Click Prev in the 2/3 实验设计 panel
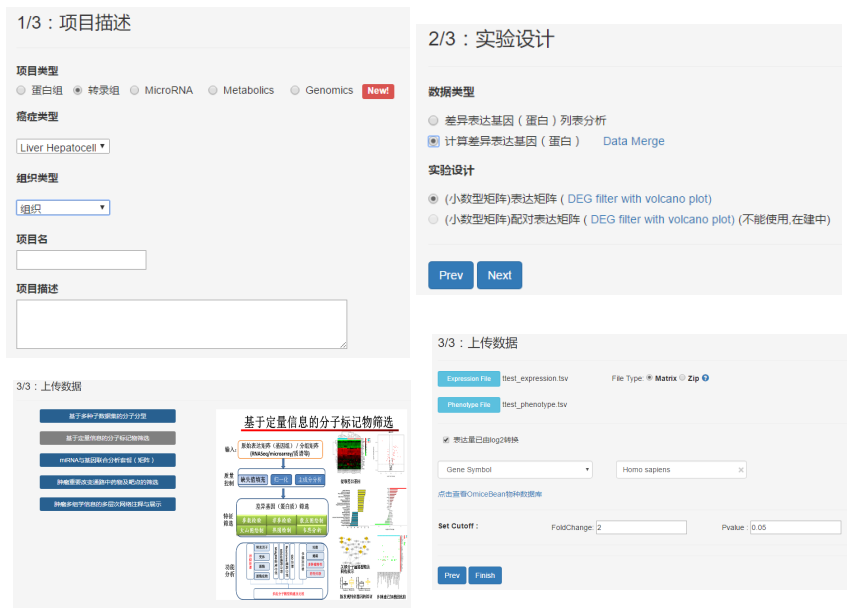Image resolution: width=857 pixels, height=614 pixels. [x=451, y=275]
